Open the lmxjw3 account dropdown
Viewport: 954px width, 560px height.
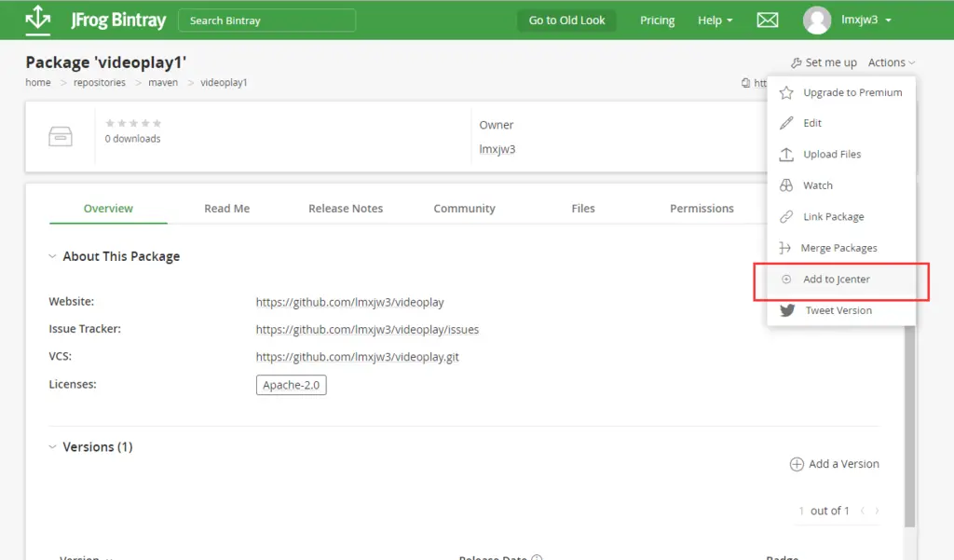click(x=866, y=20)
